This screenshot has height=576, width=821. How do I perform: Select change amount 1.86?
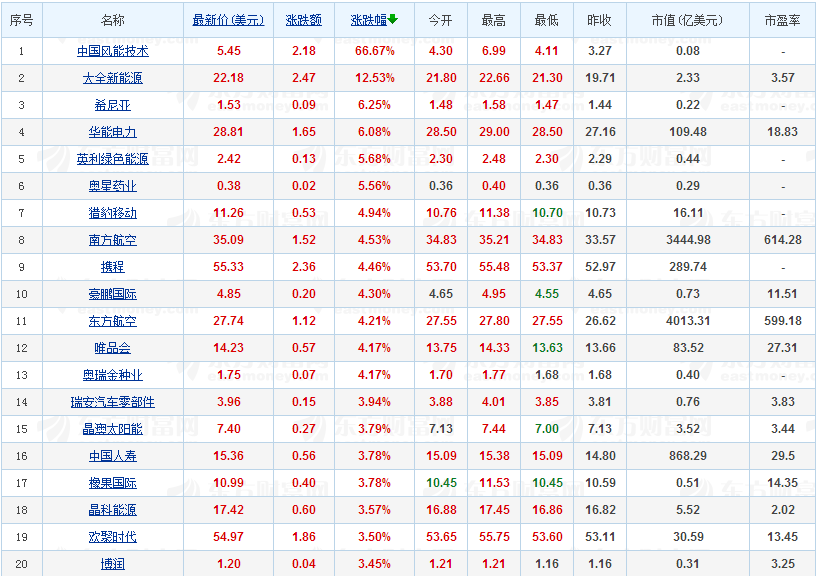pos(304,537)
